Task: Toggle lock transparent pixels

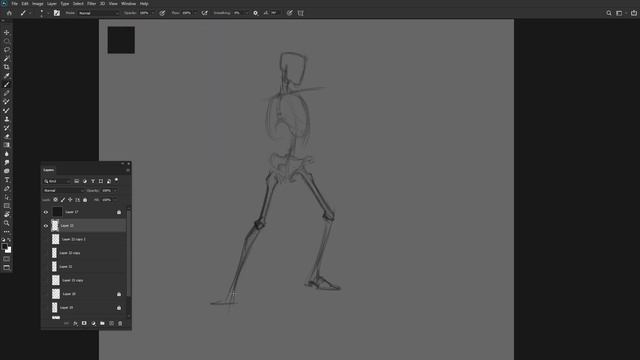Action: click(x=56, y=200)
